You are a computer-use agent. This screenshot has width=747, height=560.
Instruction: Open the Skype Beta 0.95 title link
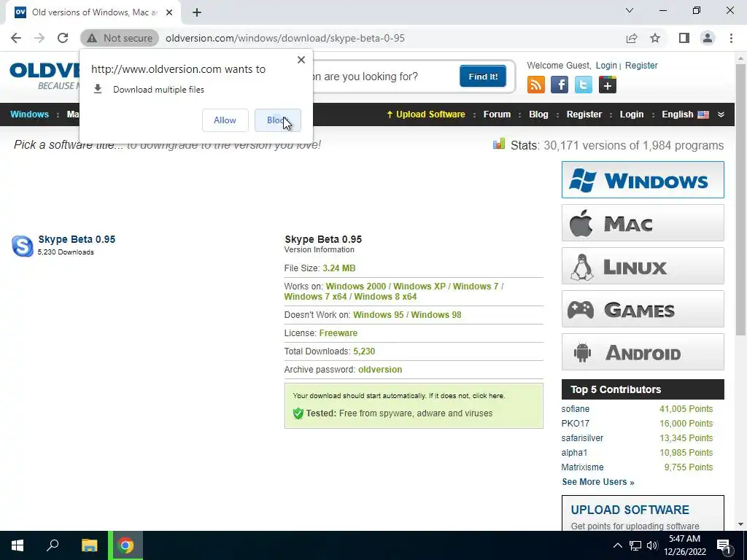[x=77, y=239]
